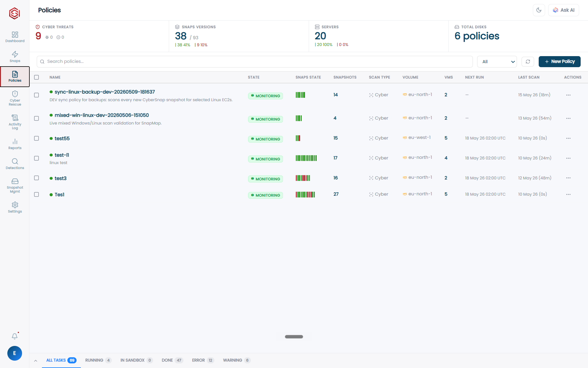Image resolution: width=588 pixels, height=368 pixels.
Task: Check the test3 policy checkbox
Action: [x=36, y=178]
